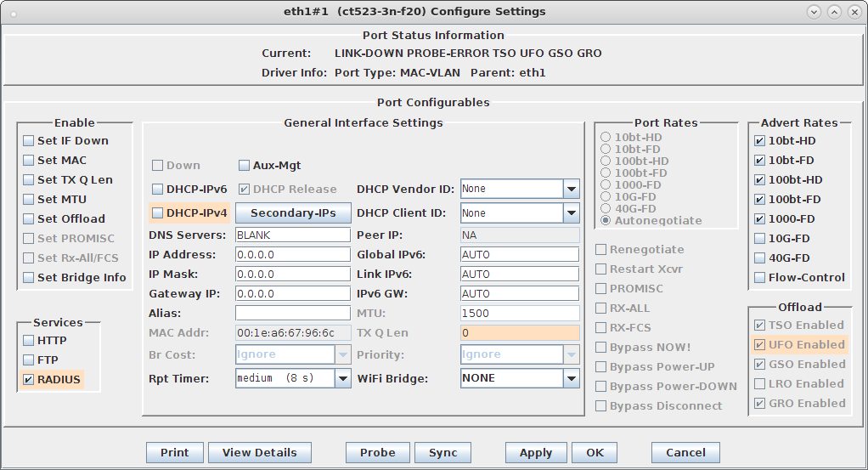The image size is (868, 470).
Task: Click the window roll-up arrow icon in title bar
Action: click(834, 12)
